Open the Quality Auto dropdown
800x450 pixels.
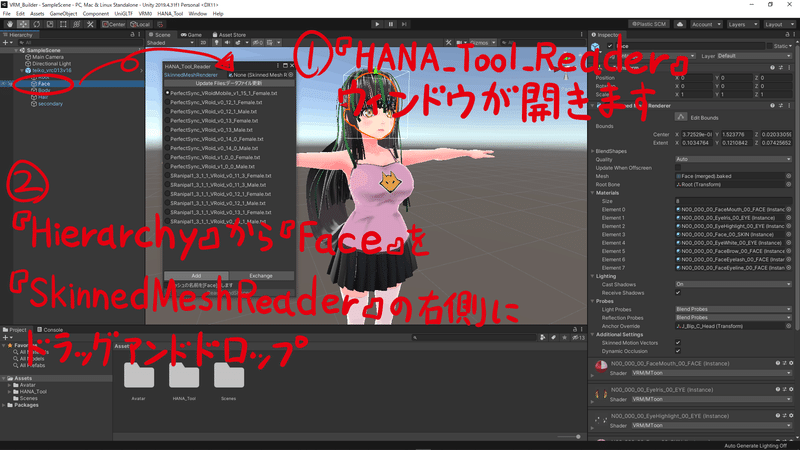[x=733, y=160]
